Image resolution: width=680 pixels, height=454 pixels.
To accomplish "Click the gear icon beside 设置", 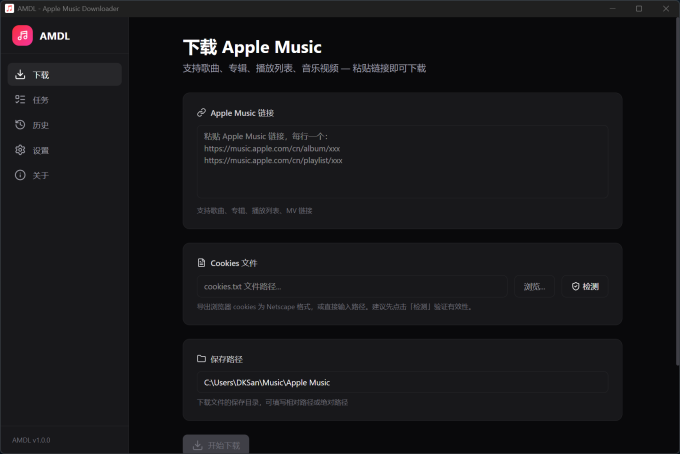I will click(x=20, y=150).
